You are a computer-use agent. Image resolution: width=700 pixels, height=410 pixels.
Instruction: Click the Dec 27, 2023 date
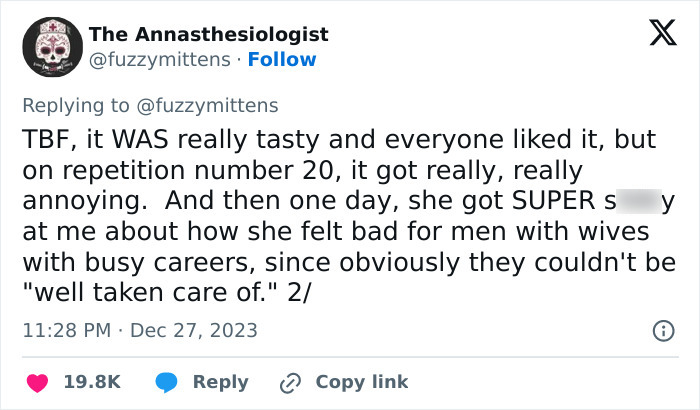[x=192, y=330]
